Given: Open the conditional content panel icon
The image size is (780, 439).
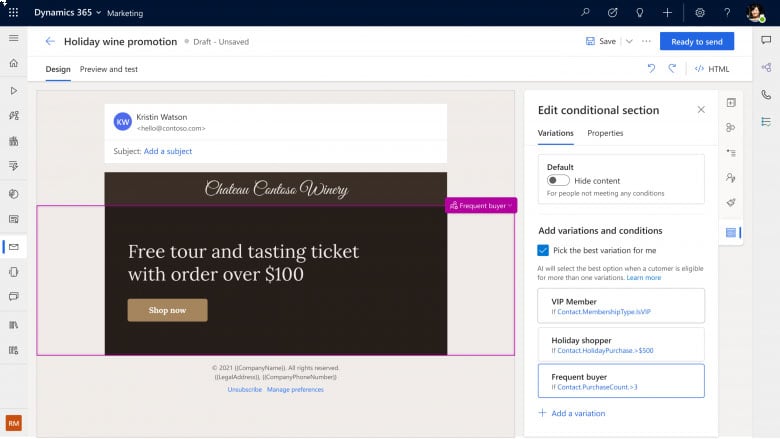Looking at the screenshot, I should pyautogui.click(x=731, y=232).
